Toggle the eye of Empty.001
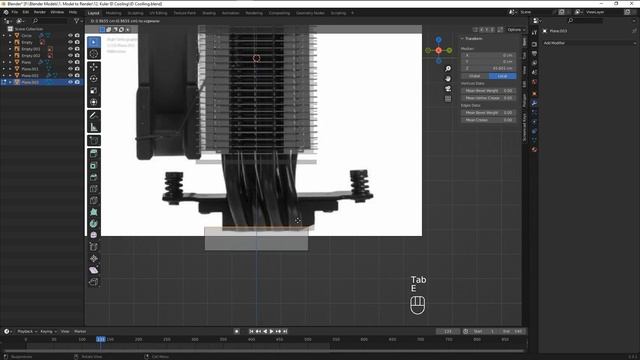 70,49
